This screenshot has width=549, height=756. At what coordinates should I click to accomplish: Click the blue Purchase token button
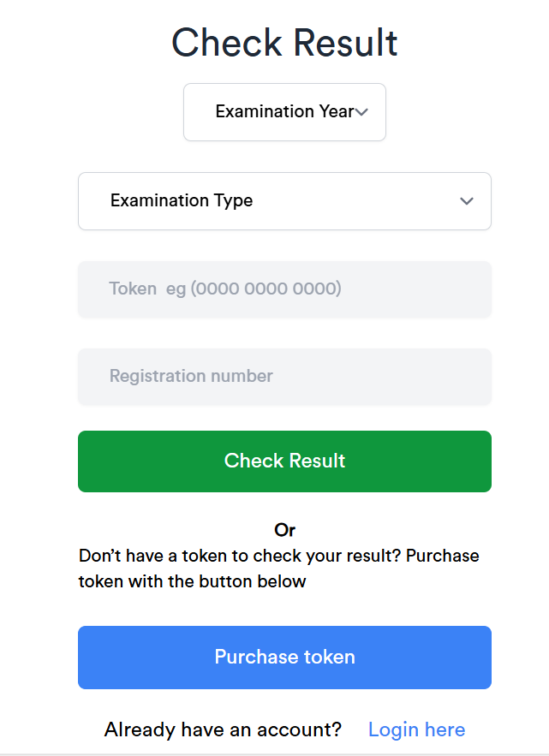[284, 657]
